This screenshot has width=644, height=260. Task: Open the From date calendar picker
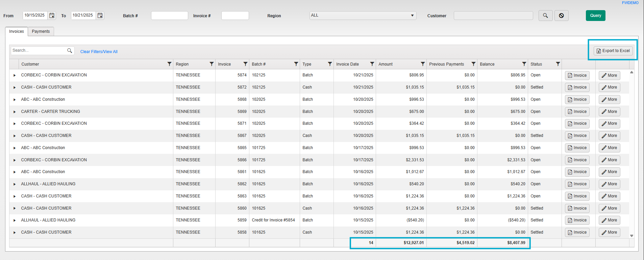[52, 16]
